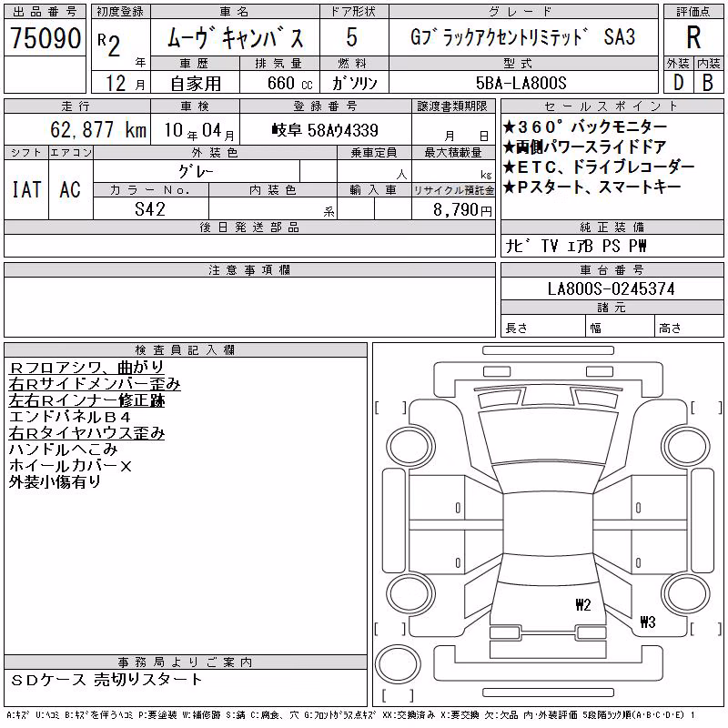The height and width of the screenshot is (728, 728).
Task: Click W2 damage mark on diagram
Action: coord(583,605)
